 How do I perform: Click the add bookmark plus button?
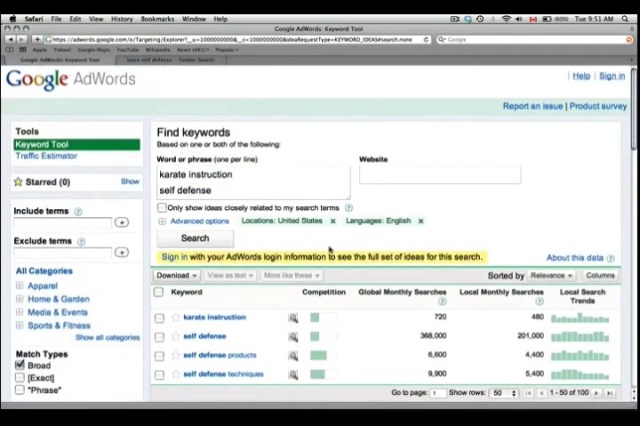(37, 39)
